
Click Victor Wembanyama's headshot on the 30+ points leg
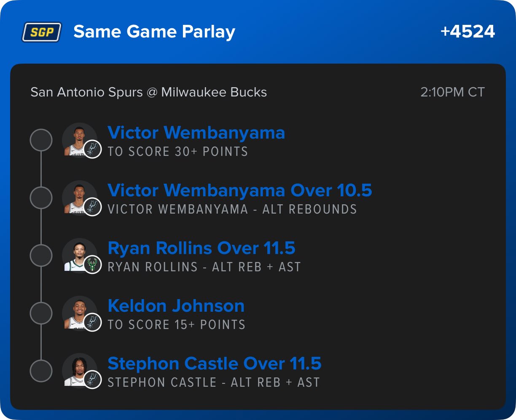pyautogui.click(x=77, y=139)
